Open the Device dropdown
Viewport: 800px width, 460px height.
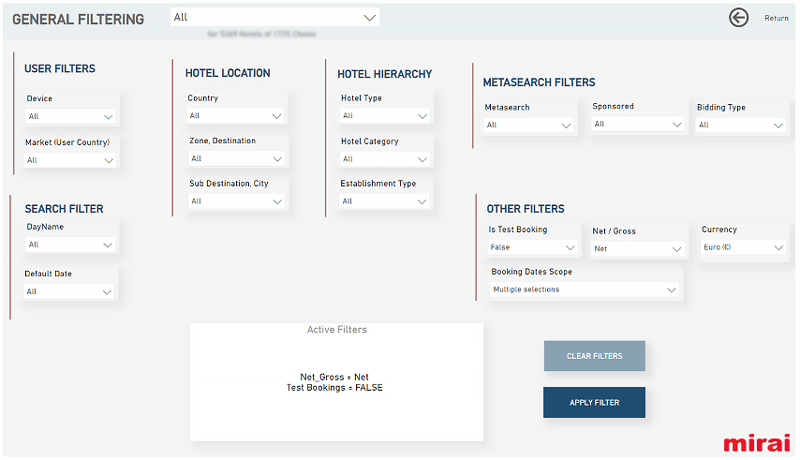pos(70,116)
